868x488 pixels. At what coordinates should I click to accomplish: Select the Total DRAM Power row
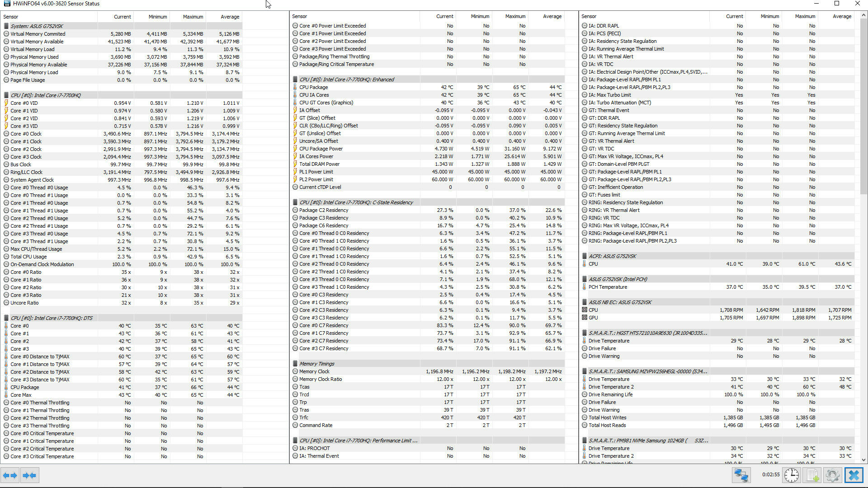coord(428,164)
